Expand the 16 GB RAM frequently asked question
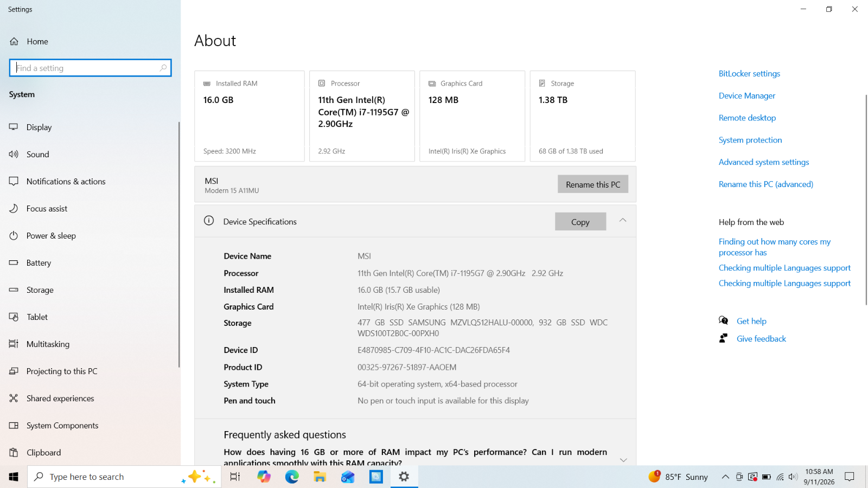868x488 pixels. coord(623,460)
